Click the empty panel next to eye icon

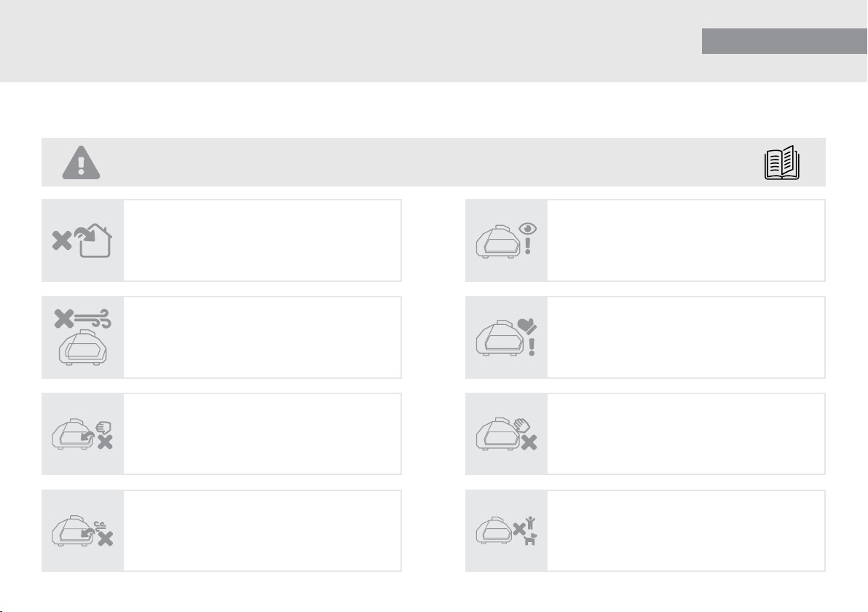pos(687,240)
